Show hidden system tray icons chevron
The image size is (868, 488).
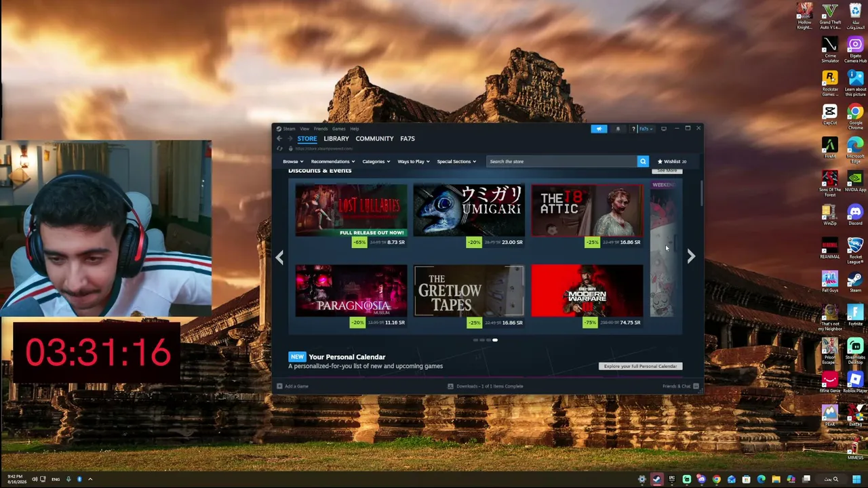(90, 479)
